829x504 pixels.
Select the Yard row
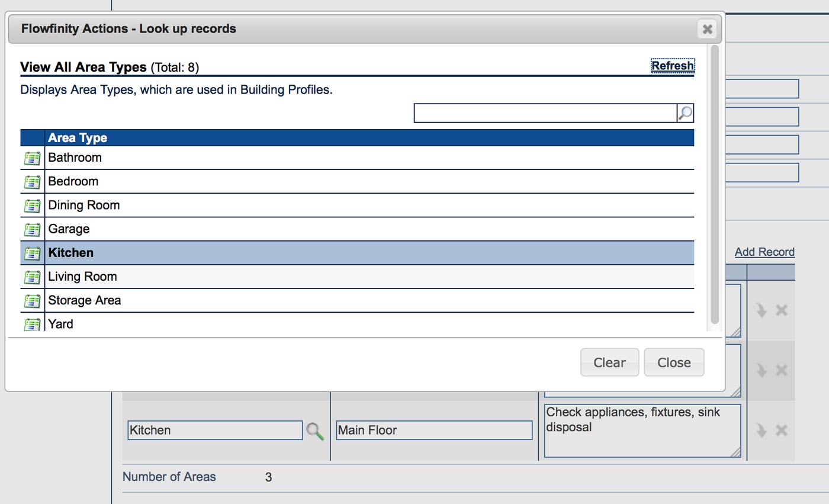357,322
